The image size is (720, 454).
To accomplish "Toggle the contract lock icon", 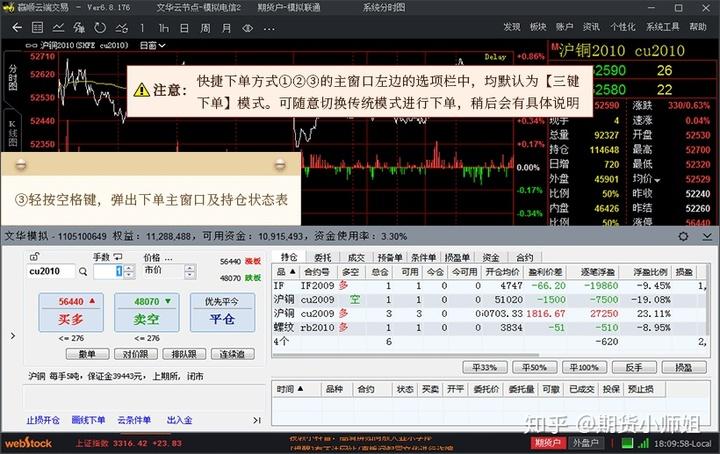I will coord(34,257).
